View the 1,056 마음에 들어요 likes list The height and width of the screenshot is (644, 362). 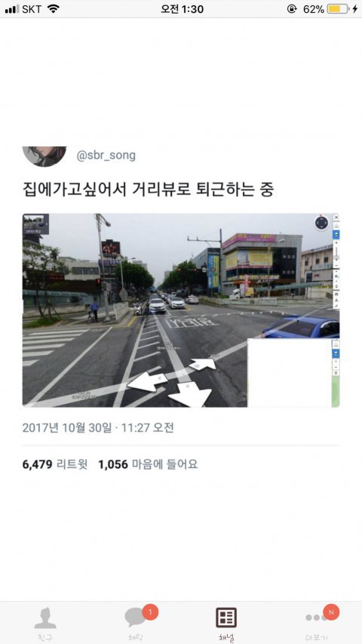point(148,464)
